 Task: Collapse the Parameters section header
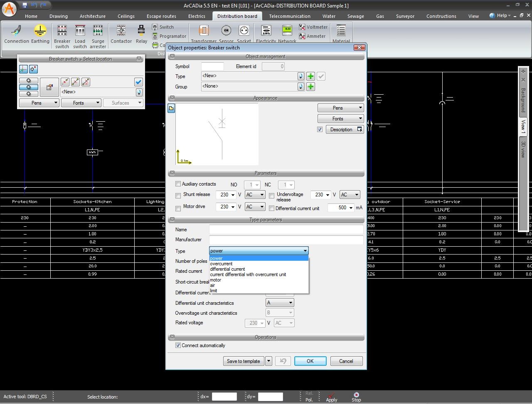(172, 173)
